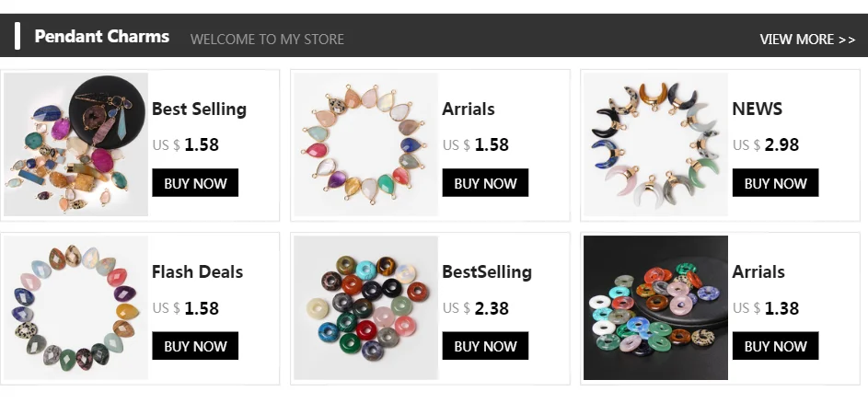Open the Pendant Charms store heading
This screenshot has height=403, width=868.
(101, 37)
